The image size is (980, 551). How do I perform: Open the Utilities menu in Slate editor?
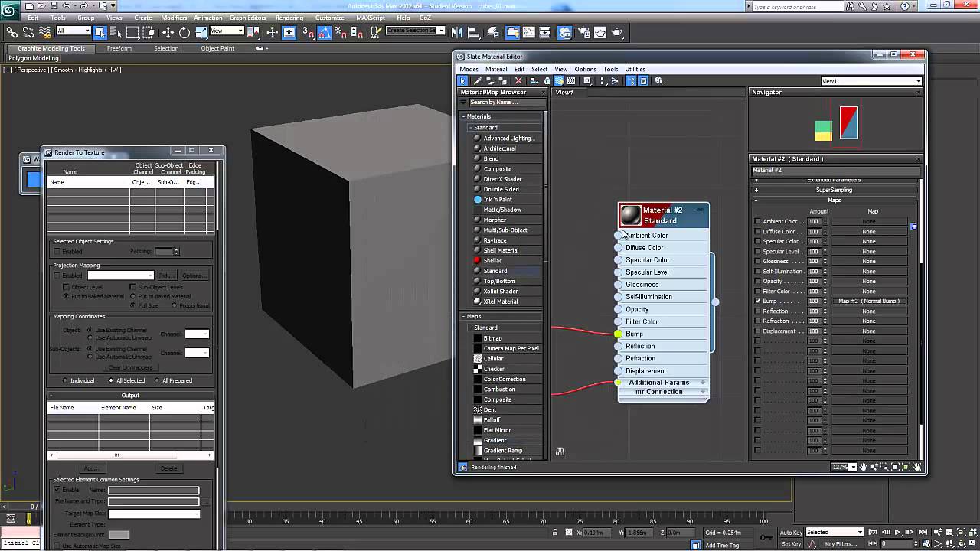click(635, 69)
